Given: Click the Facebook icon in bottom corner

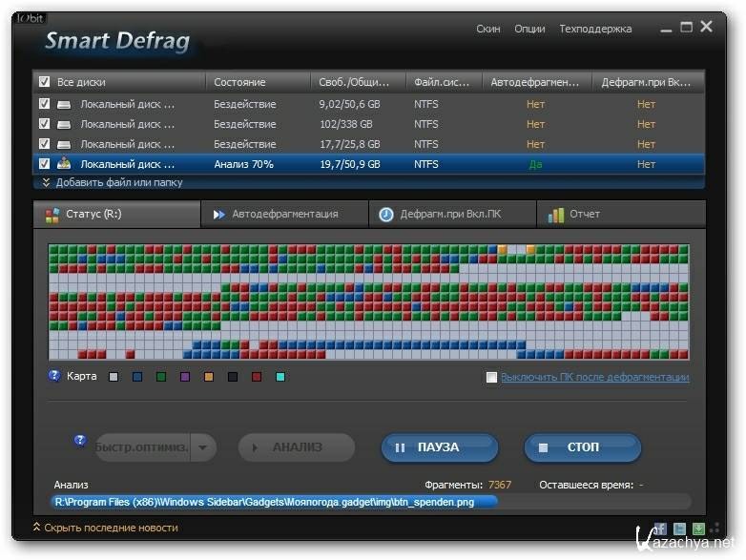Looking at the screenshot, I should [x=659, y=529].
